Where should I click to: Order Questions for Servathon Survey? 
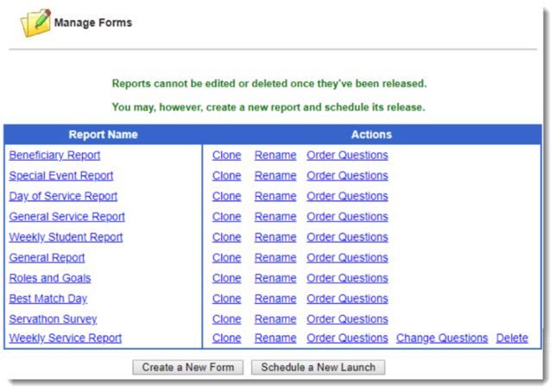click(x=347, y=319)
